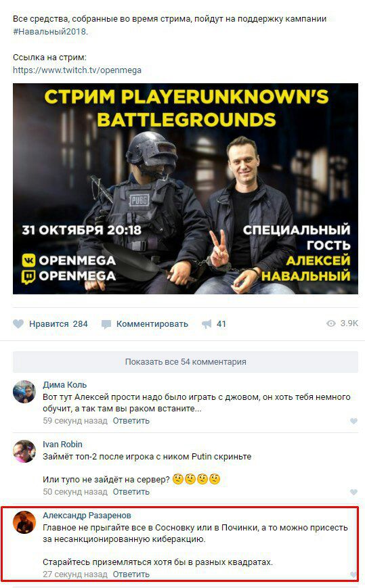Open the #Навальный2018 hashtag
Image resolution: width=365 pixels, height=588 pixels.
click(x=49, y=32)
